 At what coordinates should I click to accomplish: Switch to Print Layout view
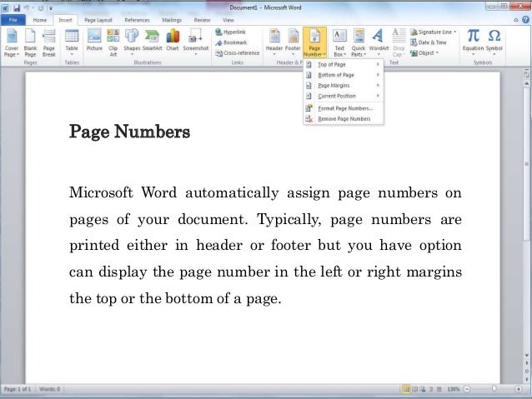pos(406,389)
